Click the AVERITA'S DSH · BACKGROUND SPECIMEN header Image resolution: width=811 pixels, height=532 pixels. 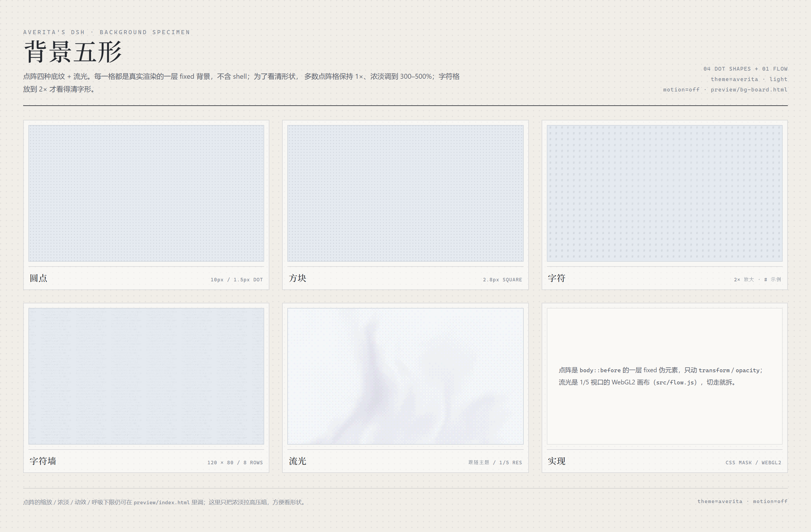coord(107,32)
